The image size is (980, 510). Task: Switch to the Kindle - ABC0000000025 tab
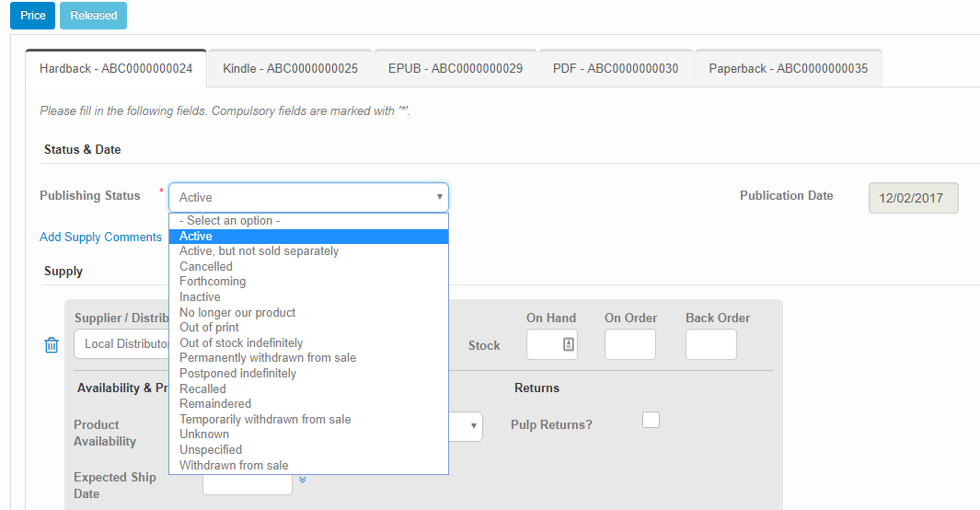290,68
